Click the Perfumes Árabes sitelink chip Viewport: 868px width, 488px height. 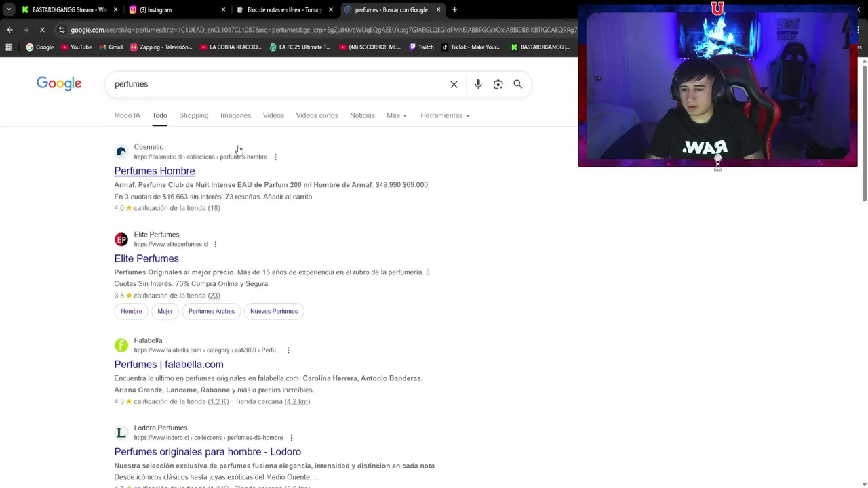tap(212, 311)
